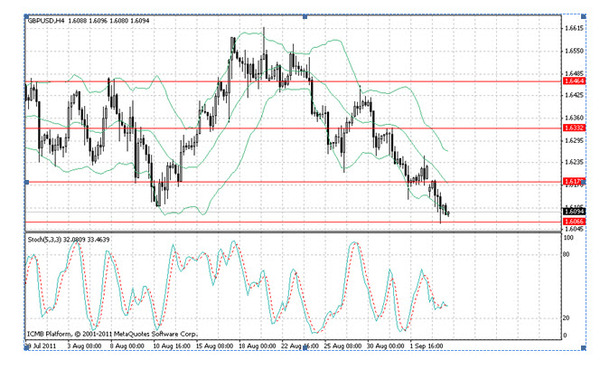
Task: Select the red 1.6332 price level label
Action: pos(574,128)
